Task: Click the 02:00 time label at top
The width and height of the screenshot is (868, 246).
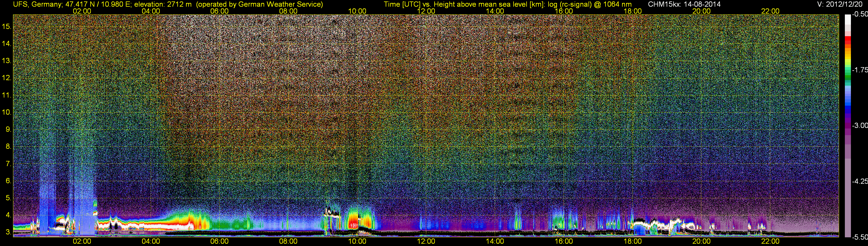Action: (82, 11)
